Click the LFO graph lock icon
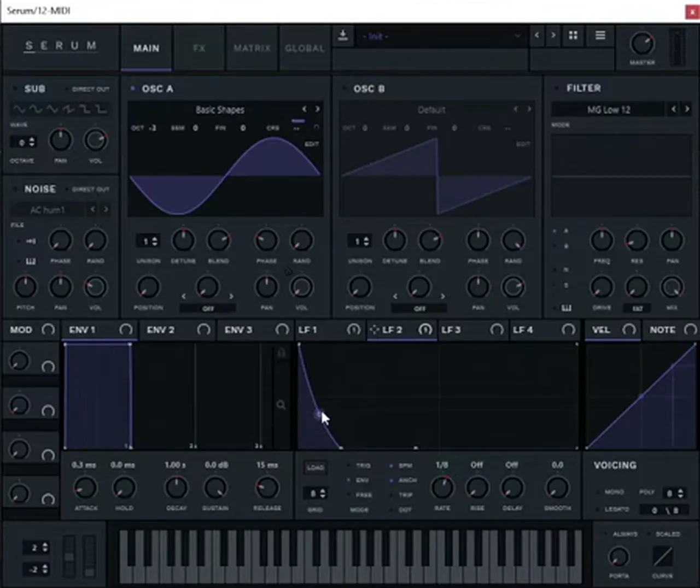Viewport: 700px width, 588px height. point(281,354)
